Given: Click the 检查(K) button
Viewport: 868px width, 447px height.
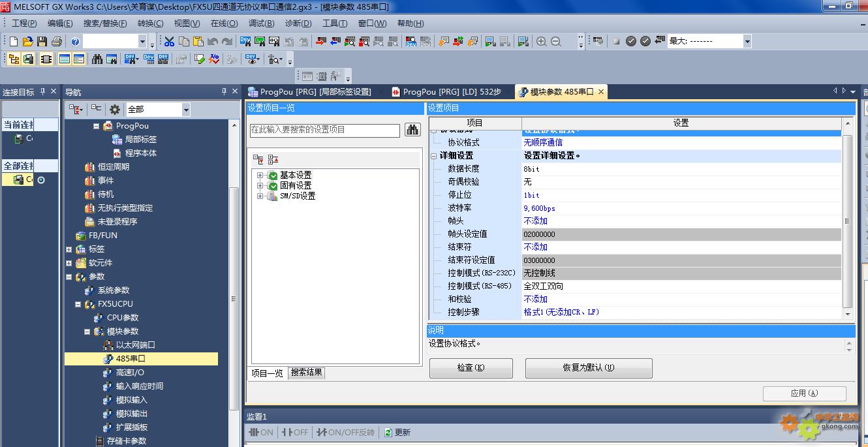Looking at the screenshot, I should (471, 368).
